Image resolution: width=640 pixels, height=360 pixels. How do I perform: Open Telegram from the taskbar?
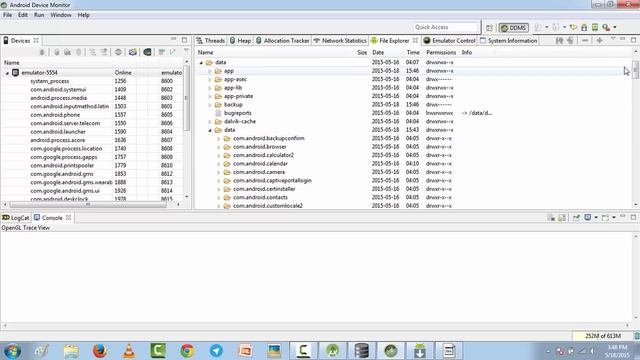point(216,351)
